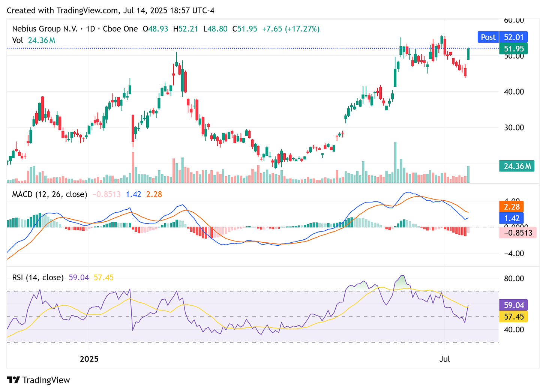Viewport: 546px width, 392px height.
Task: Select the RSI (14, close) indicator title
Action: coord(37,278)
